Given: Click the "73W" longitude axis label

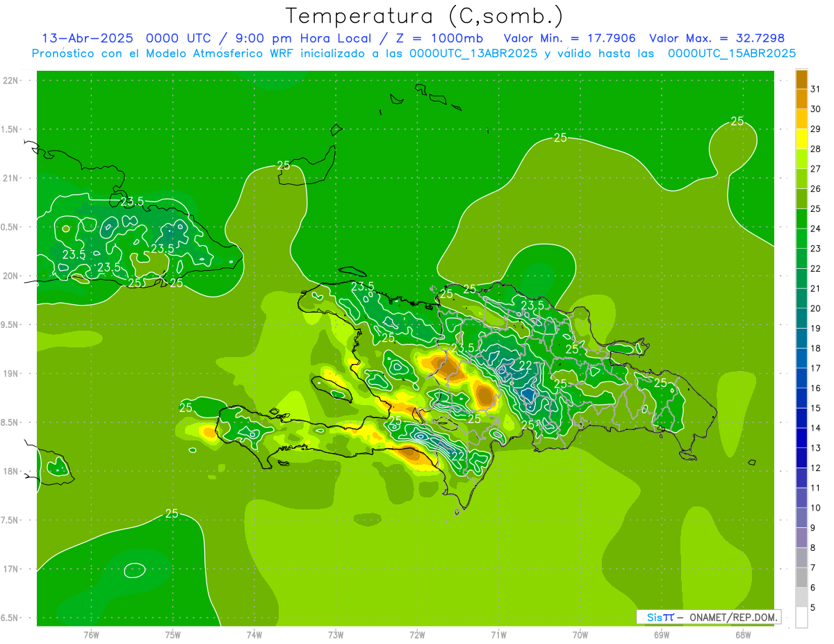Looking at the screenshot, I should click(x=336, y=634).
